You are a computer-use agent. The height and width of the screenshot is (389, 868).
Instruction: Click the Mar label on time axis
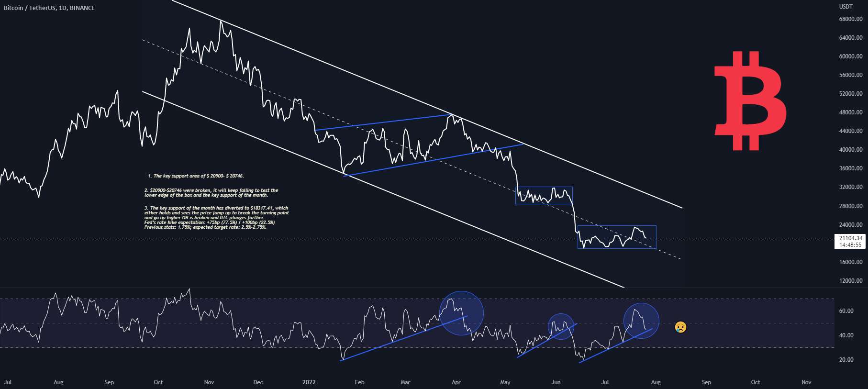click(405, 382)
